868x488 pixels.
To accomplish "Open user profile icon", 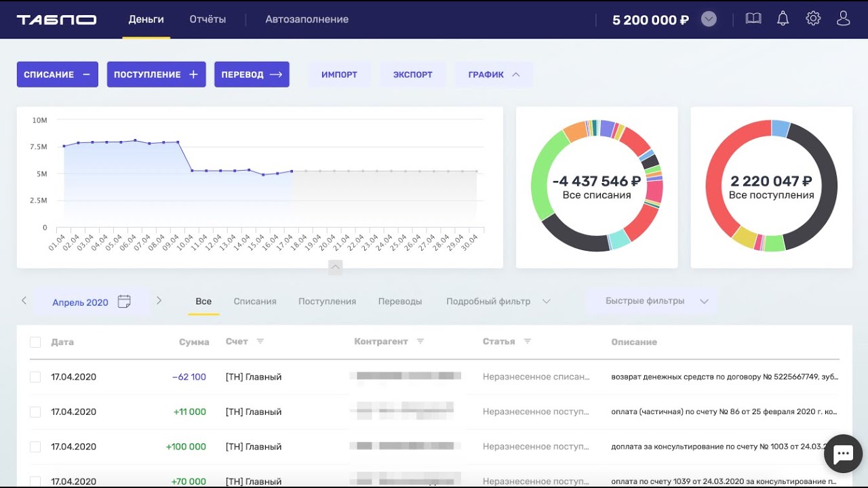I will (843, 19).
